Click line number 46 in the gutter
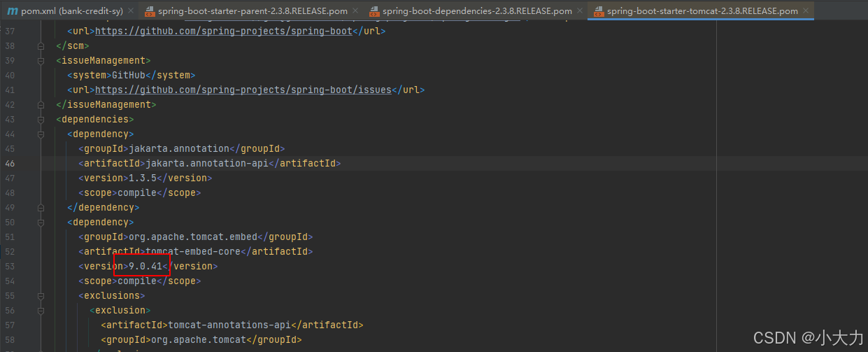This screenshot has height=352, width=868. [10, 163]
